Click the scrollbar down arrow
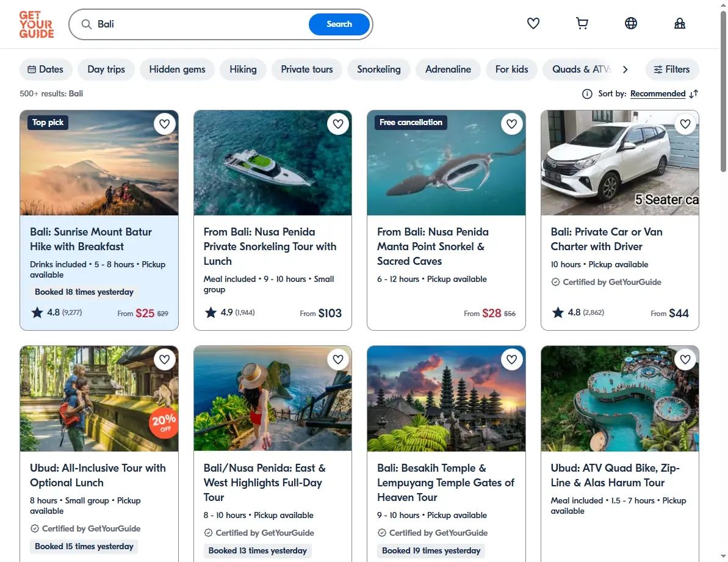The width and height of the screenshot is (728, 562). coord(723,557)
